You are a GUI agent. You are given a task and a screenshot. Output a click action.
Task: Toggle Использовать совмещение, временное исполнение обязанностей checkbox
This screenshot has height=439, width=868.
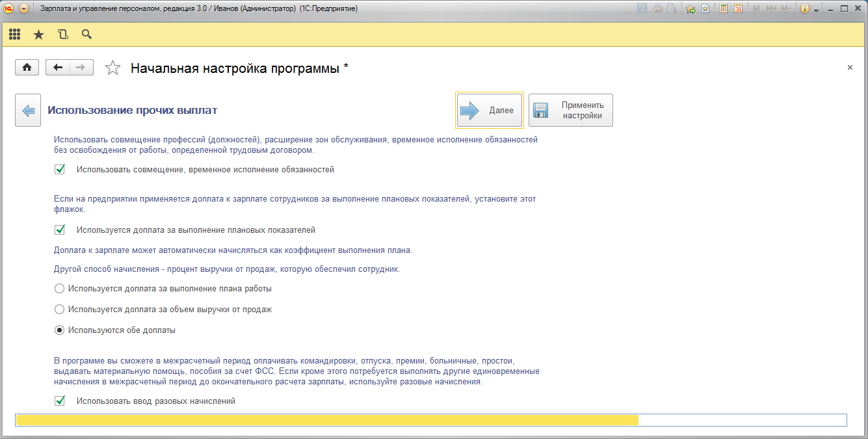pyautogui.click(x=60, y=170)
